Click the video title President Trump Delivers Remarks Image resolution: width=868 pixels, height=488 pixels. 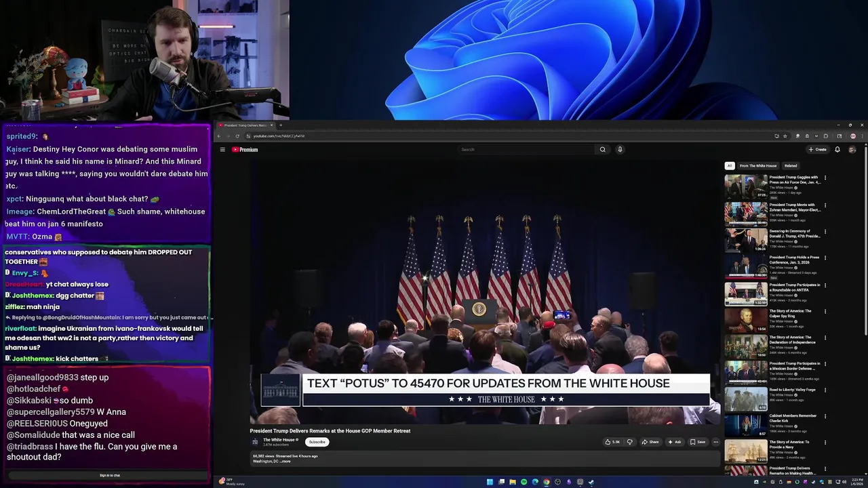330,431
